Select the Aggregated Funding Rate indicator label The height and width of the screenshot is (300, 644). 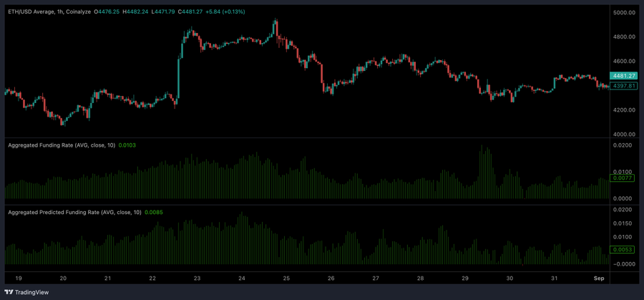(x=61, y=145)
